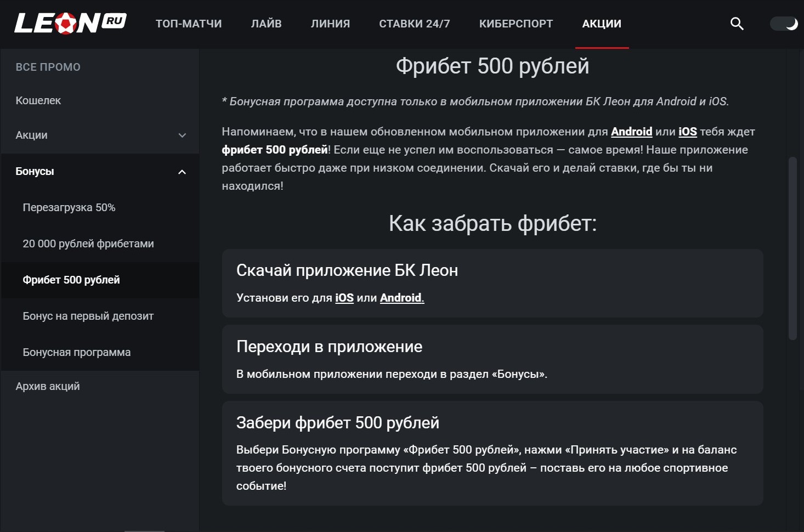804x532 pixels.
Task: Open КИБЕРСПОРТ section
Action: (516, 24)
